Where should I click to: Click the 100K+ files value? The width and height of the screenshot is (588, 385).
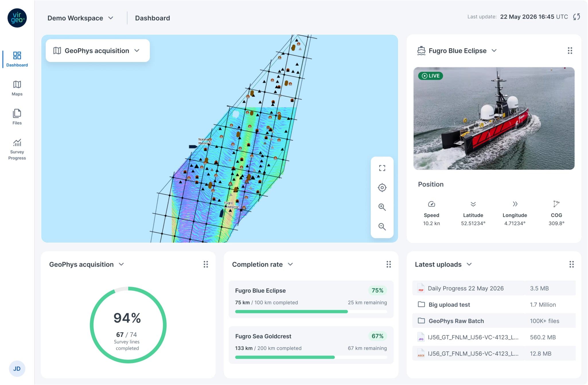coord(544,321)
